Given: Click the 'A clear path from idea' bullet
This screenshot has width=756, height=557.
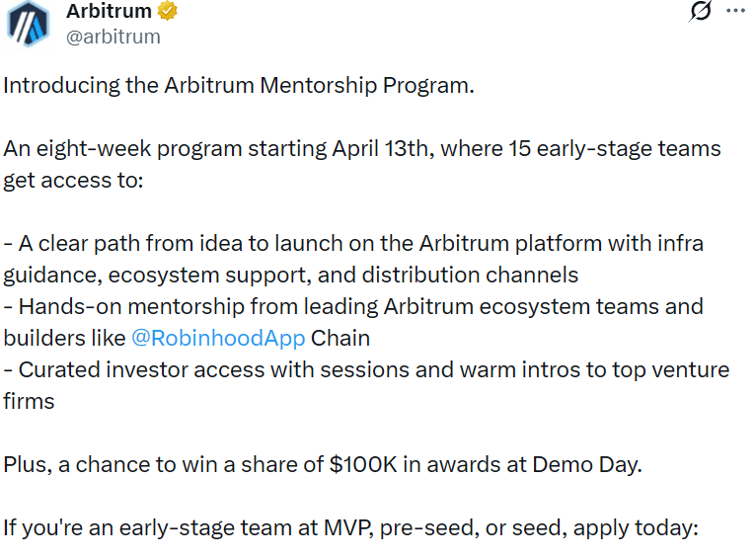Looking at the screenshot, I should tap(352, 243).
